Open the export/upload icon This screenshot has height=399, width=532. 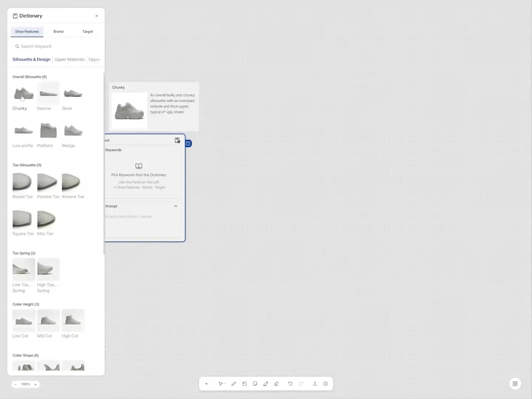pyautogui.click(x=315, y=384)
